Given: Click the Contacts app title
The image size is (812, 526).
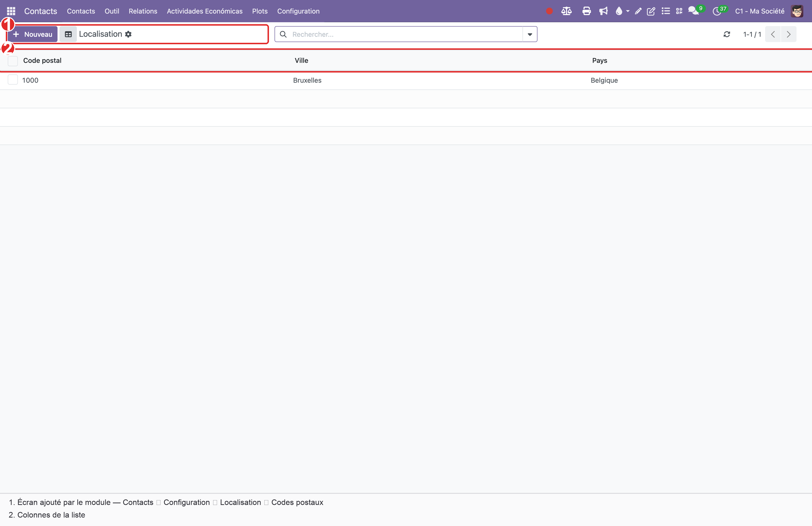Looking at the screenshot, I should [41, 11].
